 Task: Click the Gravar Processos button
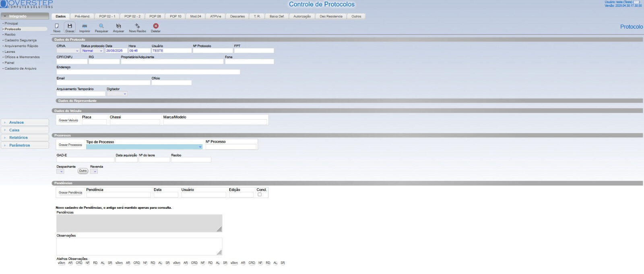pos(70,145)
